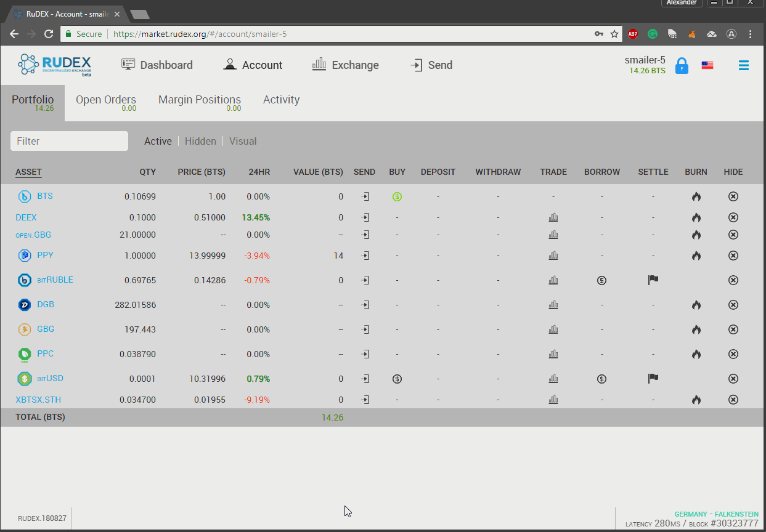Burn OPEN.GBG with the flame icon
This screenshot has width=766, height=532.
[696, 235]
